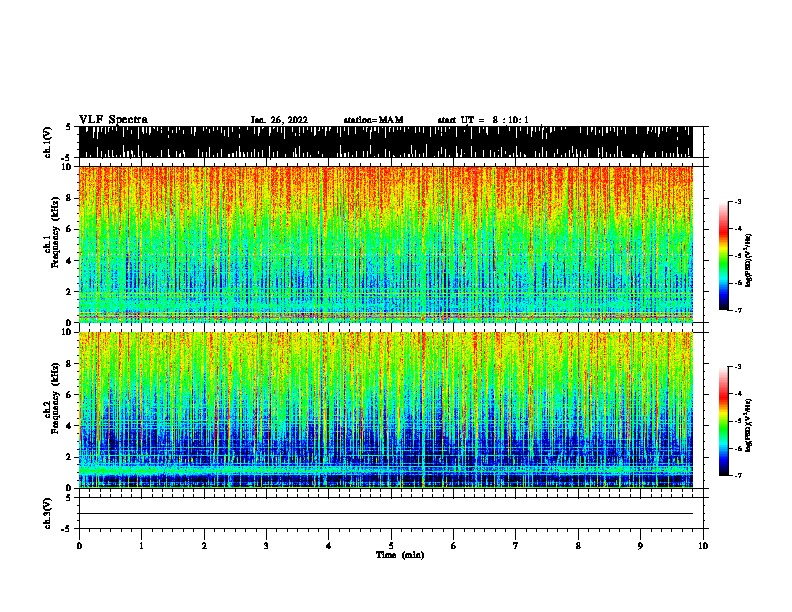Click the date "Jan. 26, 2022" in header

279,120
